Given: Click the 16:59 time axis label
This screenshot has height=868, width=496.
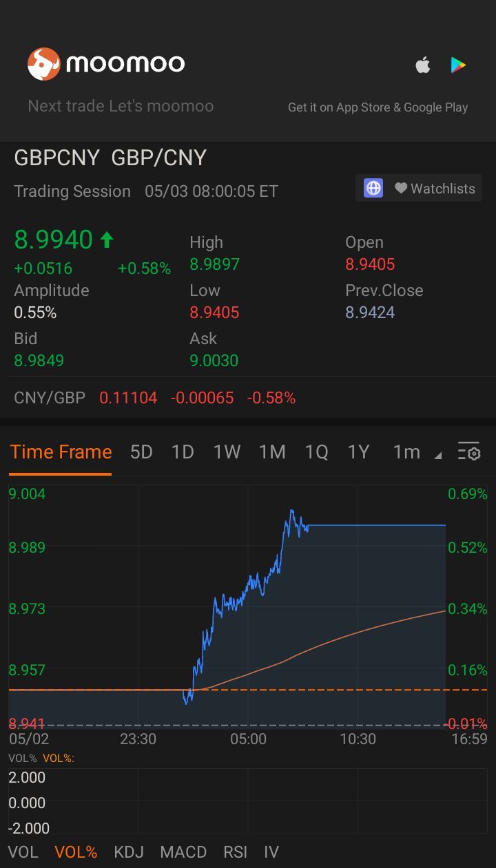Looking at the screenshot, I should (470, 739).
